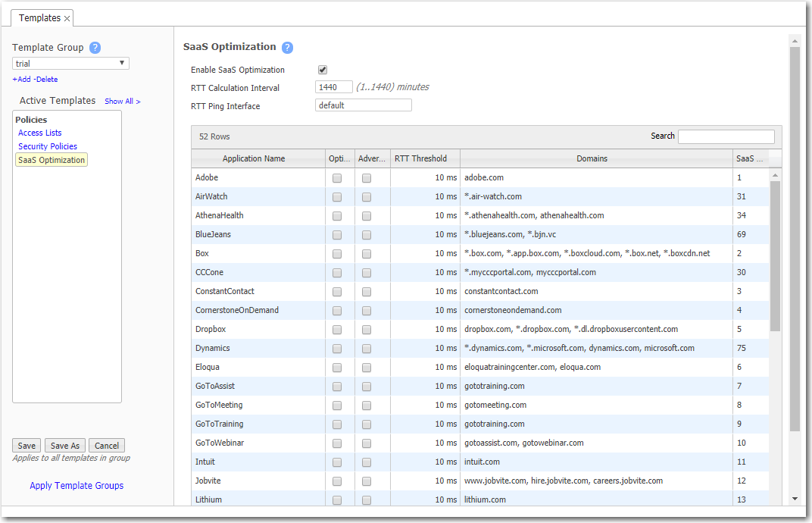The height and width of the screenshot is (523, 812).
Task: Click the Save As button
Action: click(x=64, y=445)
